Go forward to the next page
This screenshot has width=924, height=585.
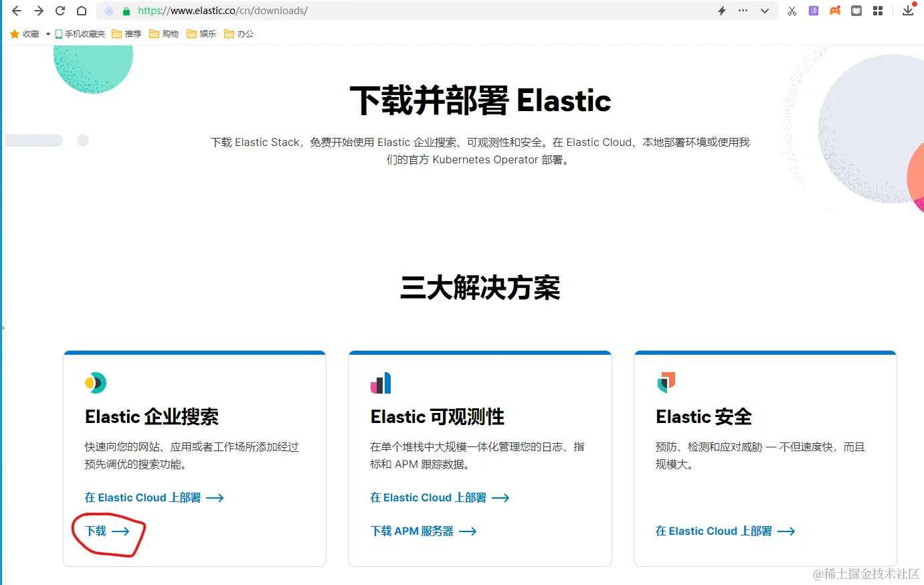pos(38,11)
